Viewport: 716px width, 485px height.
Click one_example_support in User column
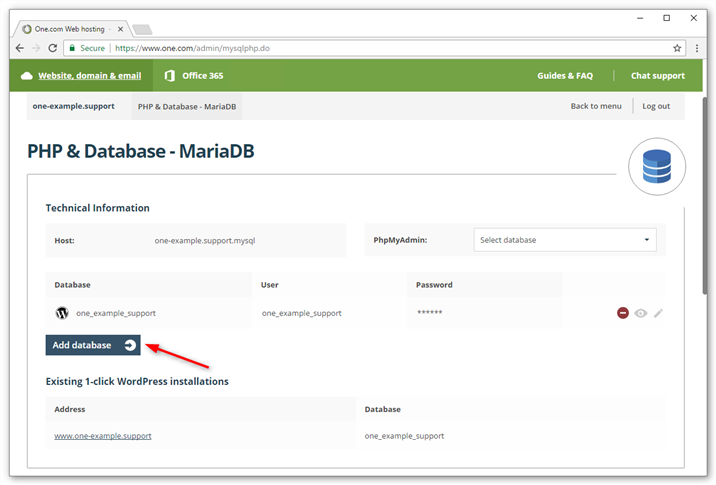click(x=301, y=313)
